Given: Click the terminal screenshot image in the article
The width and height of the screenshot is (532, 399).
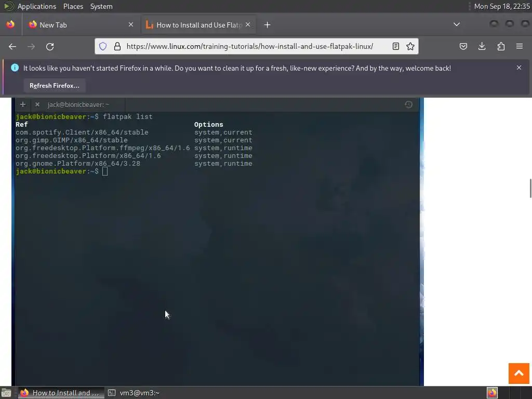Looking at the screenshot, I should pos(218,242).
